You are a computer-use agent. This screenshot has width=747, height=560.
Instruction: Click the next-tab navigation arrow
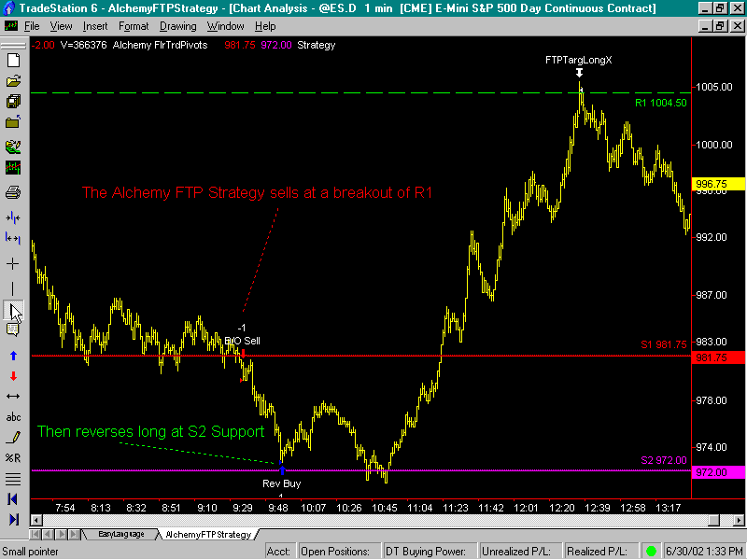pyautogui.click(x=62, y=534)
